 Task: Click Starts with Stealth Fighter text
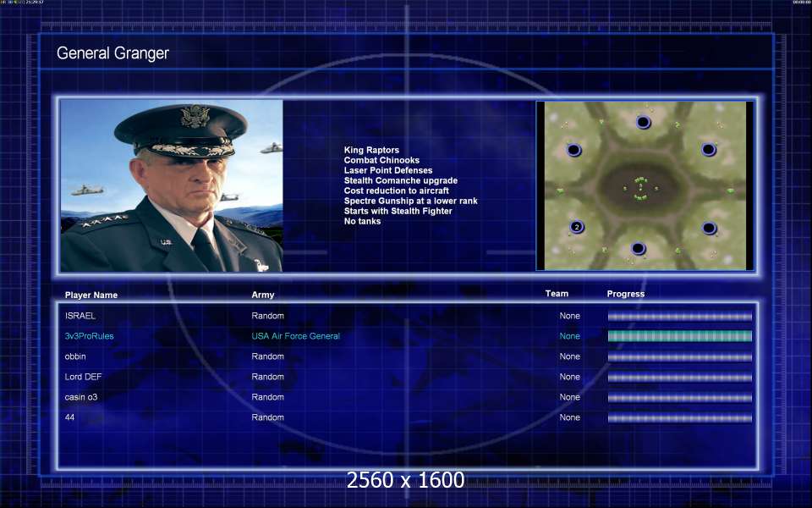(398, 211)
